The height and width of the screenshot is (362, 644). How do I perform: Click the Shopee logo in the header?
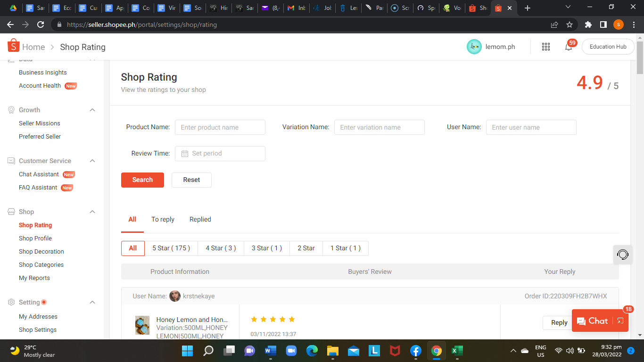pyautogui.click(x=13, y=46)
